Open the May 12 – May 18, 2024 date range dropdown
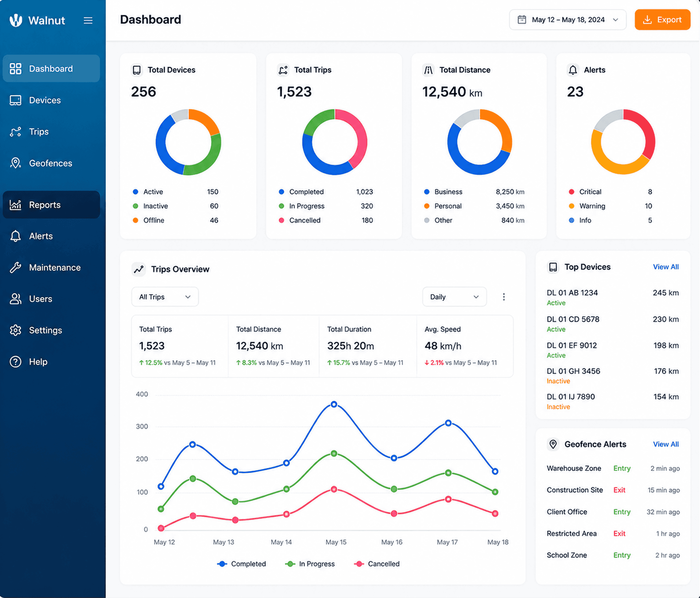This screenshot has width=700, height=598. pyautogui.click(x=568, y=20)
